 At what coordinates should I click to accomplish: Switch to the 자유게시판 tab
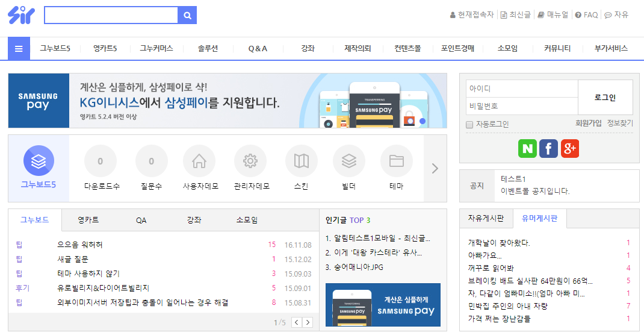coord(486,219)
